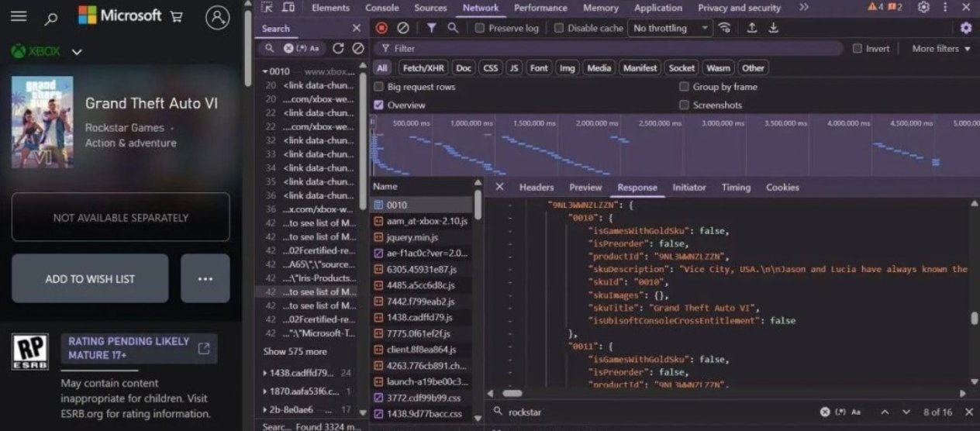This screenshot has height=431, width=980.
Task: Open the Microsoft shopping cart
Action: tap(177, 16)
